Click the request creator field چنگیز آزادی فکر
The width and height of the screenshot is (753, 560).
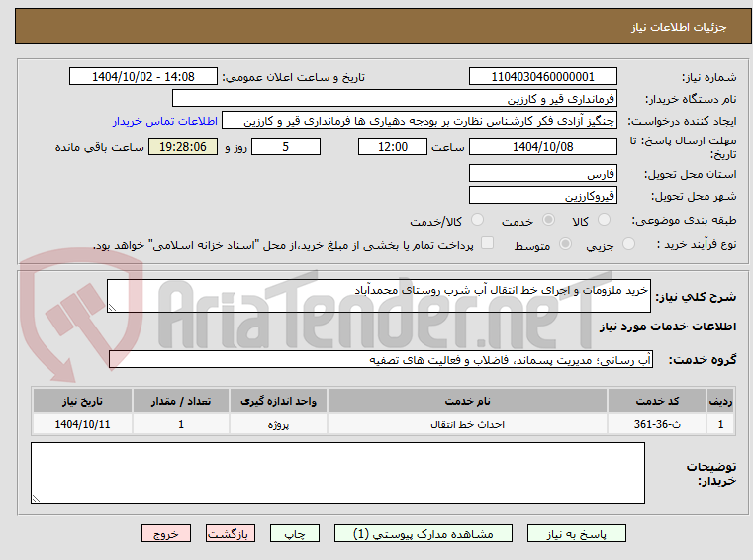pyautogui.click(x=420, y=121)
